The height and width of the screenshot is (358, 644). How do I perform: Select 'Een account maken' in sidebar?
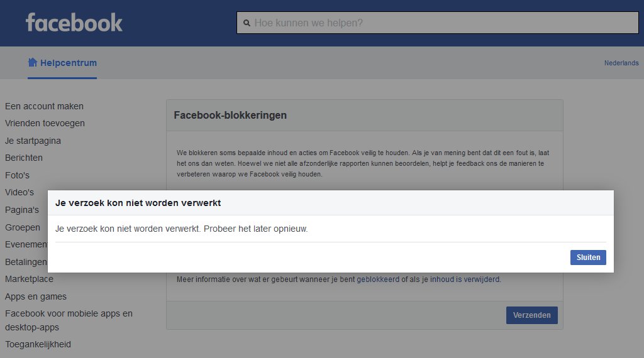(x=45, y=106)
